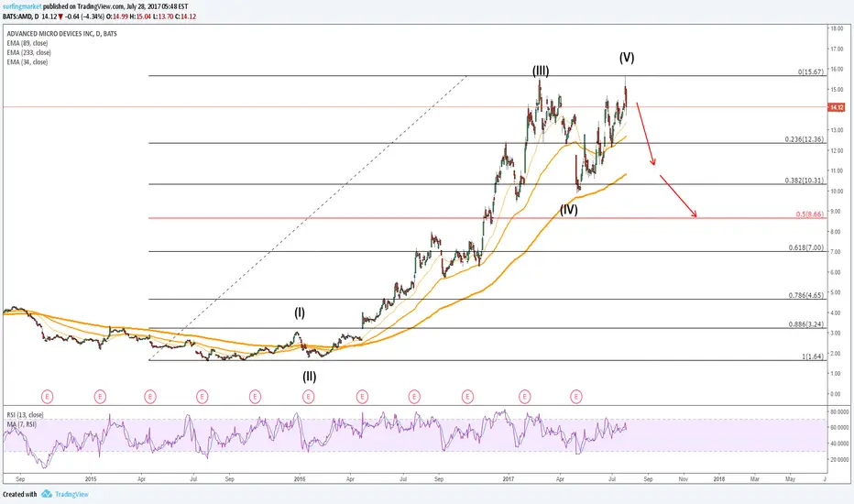Click Nov on the time axis
The width and height of the screenshot is (854, 504).
tap(683, 479)
